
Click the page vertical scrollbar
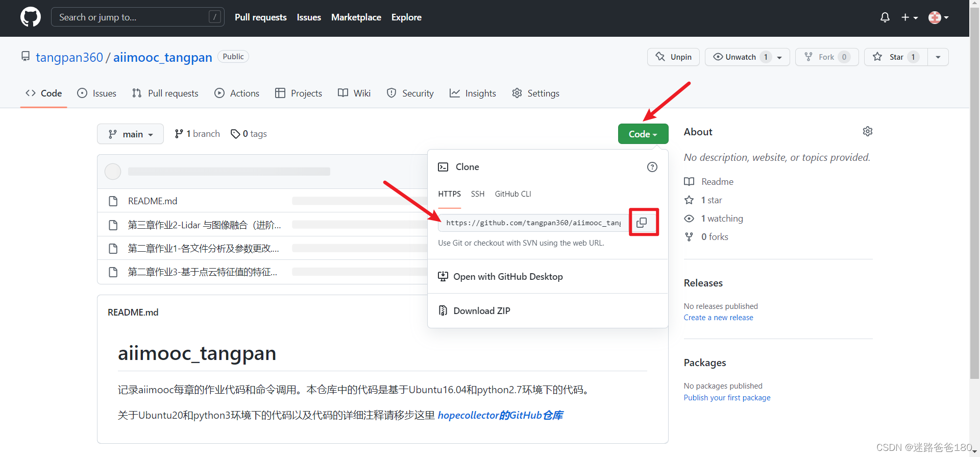974,194
